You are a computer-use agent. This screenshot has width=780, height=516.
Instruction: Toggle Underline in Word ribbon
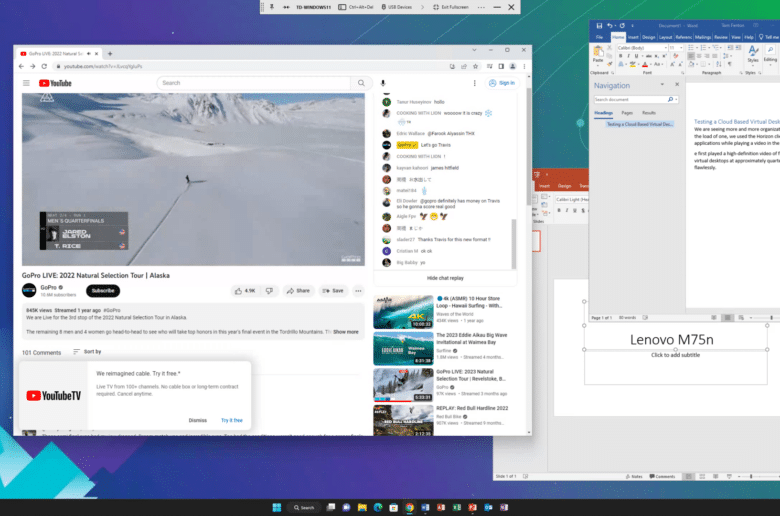point(637,56)
